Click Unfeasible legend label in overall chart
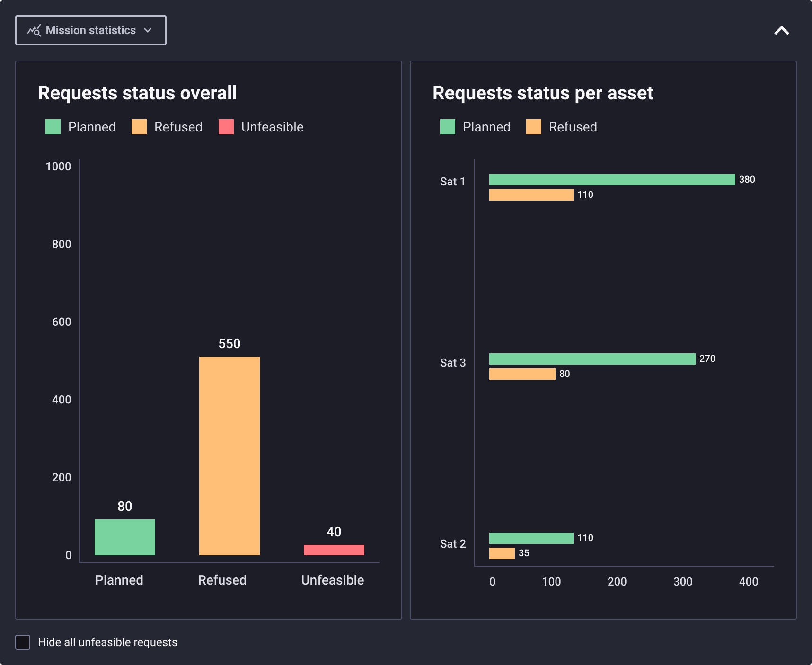This screenshot has height=665, width=812. point(273,127)
